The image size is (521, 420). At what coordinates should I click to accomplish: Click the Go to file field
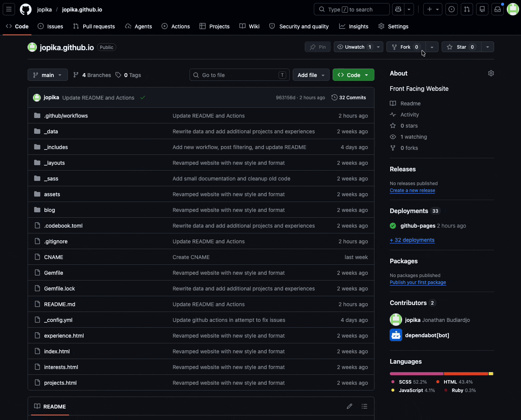(239, 75)
